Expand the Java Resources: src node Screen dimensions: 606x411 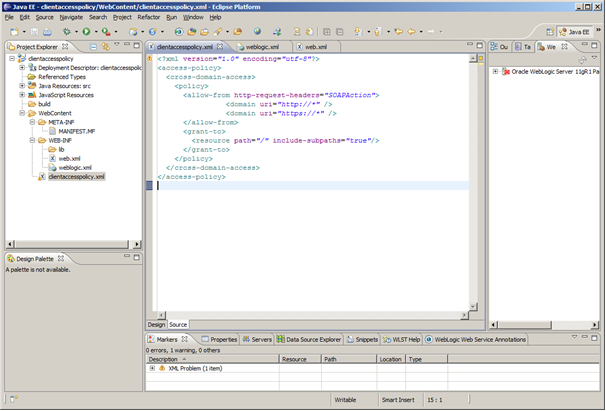point(22,86)
